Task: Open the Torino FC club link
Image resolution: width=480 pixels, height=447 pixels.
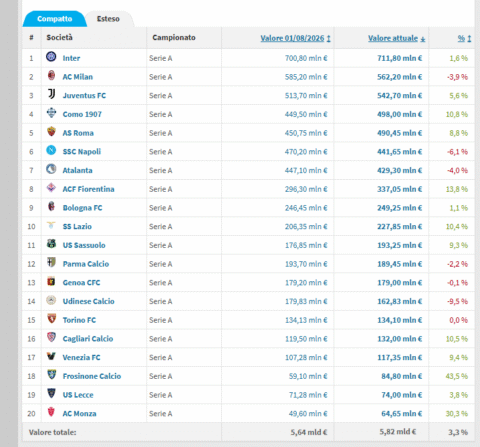Action: click(79, 320)
